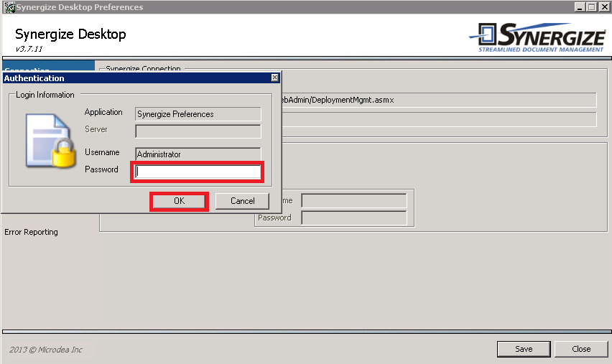Click the Synergize Desktop Preferences title bar icon
The image size is (612, 364).
9,7
